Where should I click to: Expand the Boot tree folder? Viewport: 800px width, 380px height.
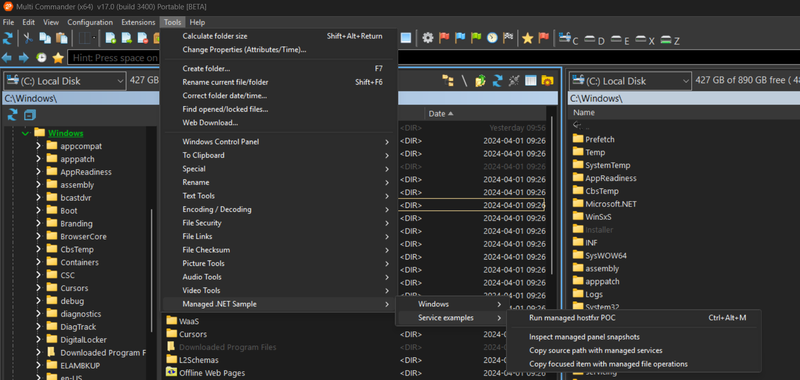point(38,211)
